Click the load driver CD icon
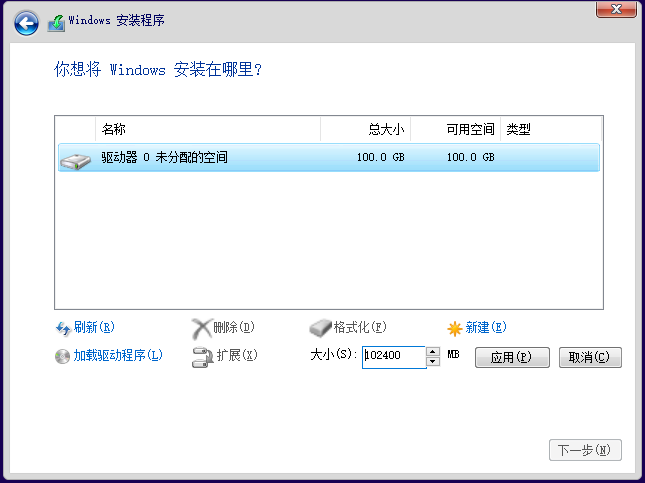The width and height of the screenshot is (645, 483). 63,356
